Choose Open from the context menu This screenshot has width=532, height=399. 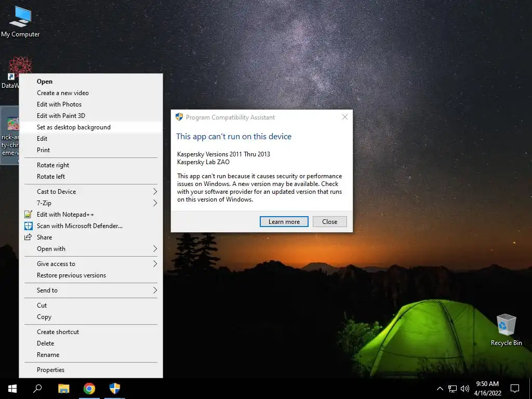(x=91, y=82)
